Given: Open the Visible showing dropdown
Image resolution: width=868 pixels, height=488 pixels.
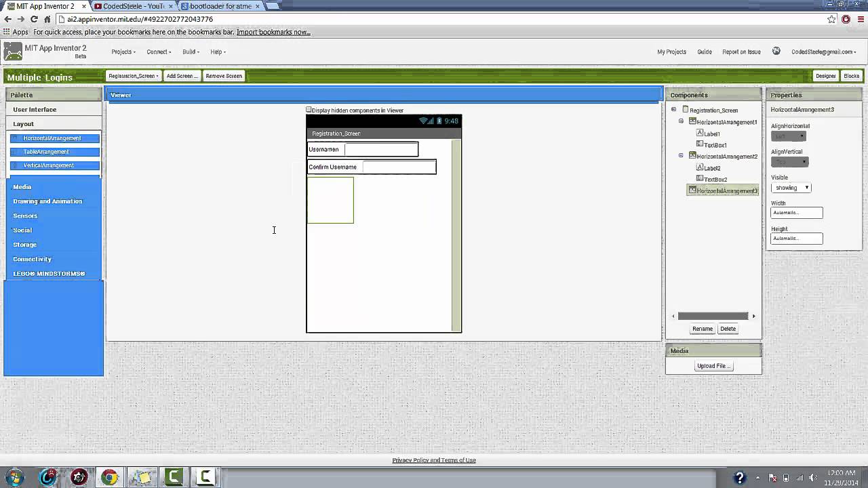Looking at the screenshot, I should [x=791, y=188].
